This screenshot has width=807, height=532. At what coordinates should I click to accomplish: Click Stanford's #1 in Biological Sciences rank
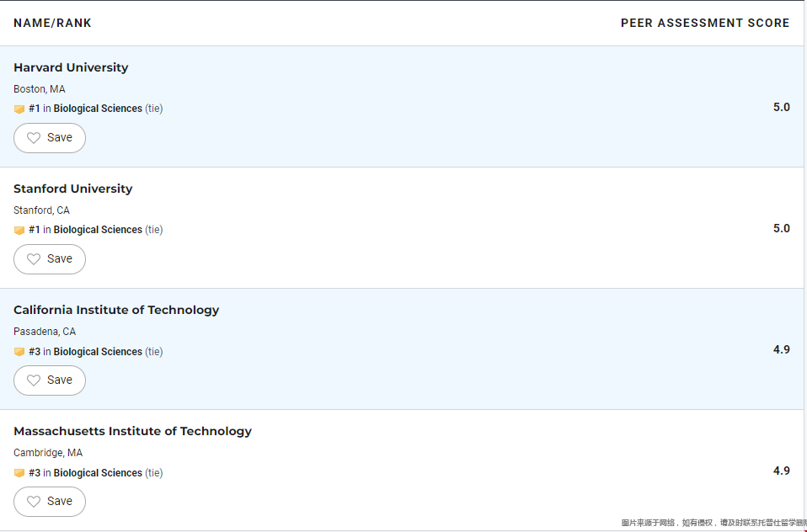click(96, 230)
